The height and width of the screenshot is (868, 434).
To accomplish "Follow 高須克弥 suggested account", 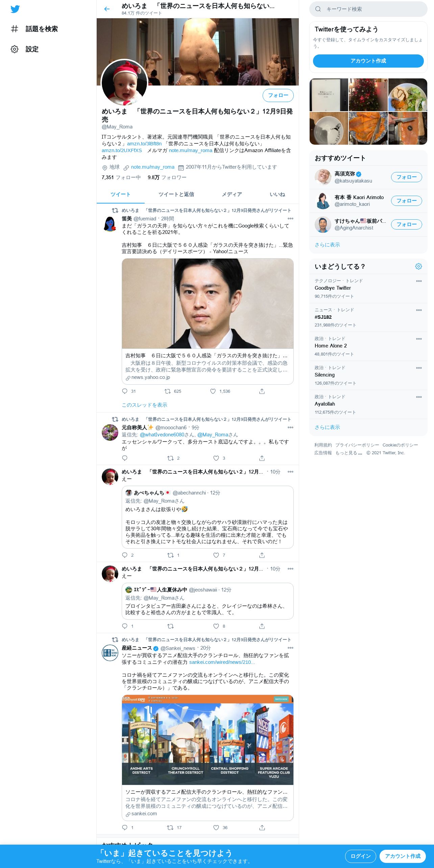I will tap(406, 177).
